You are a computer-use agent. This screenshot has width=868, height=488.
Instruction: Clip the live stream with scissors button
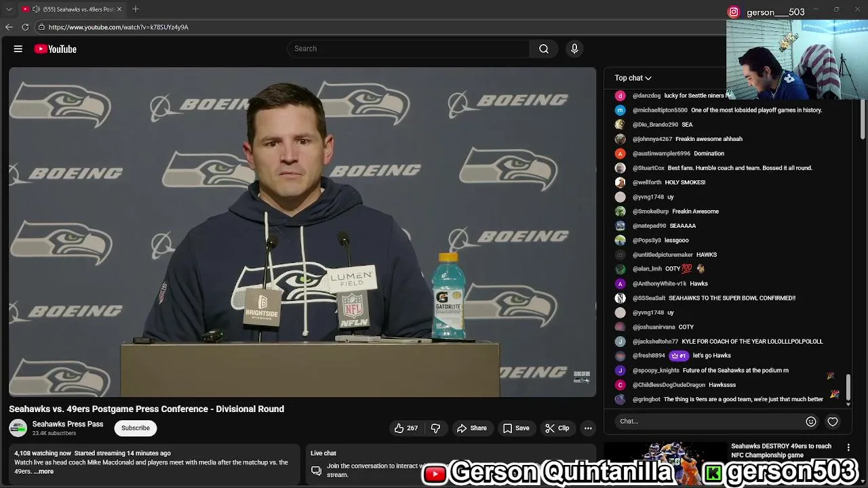click(x=557, y=428)
